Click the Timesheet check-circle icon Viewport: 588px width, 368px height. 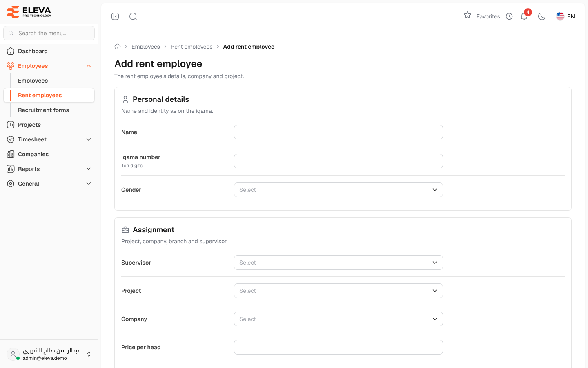point(11,139)
